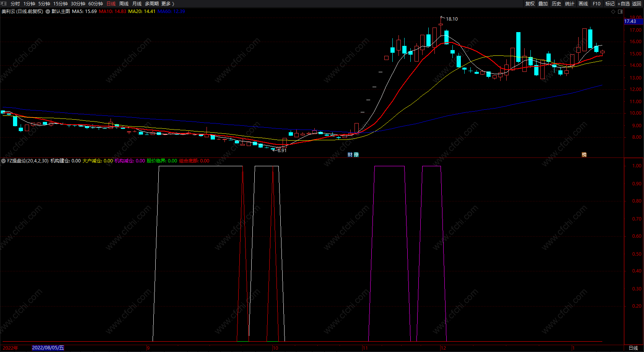Switch to 5分钟 period tab

(x=44, y=4)
